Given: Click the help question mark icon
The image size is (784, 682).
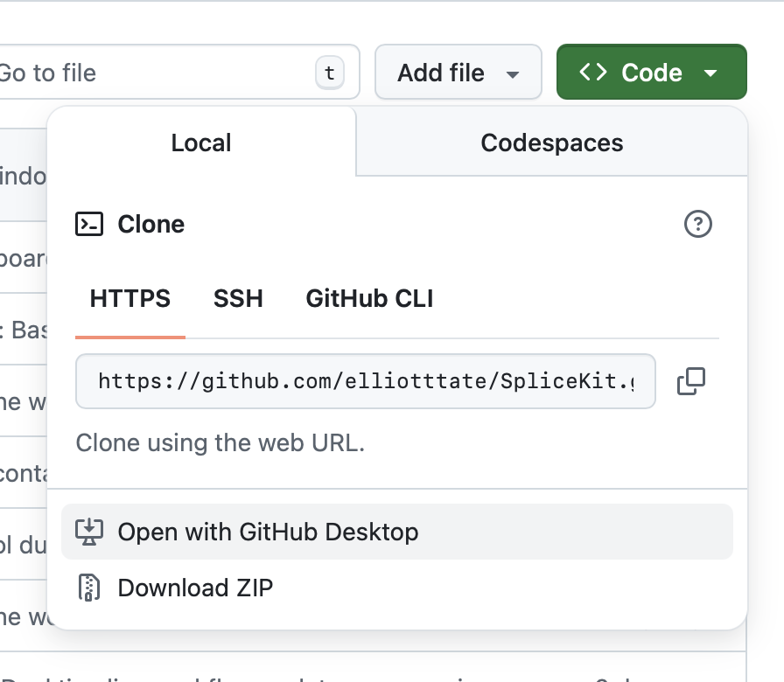Looking at the screenshot, I should tap(697, 225).
